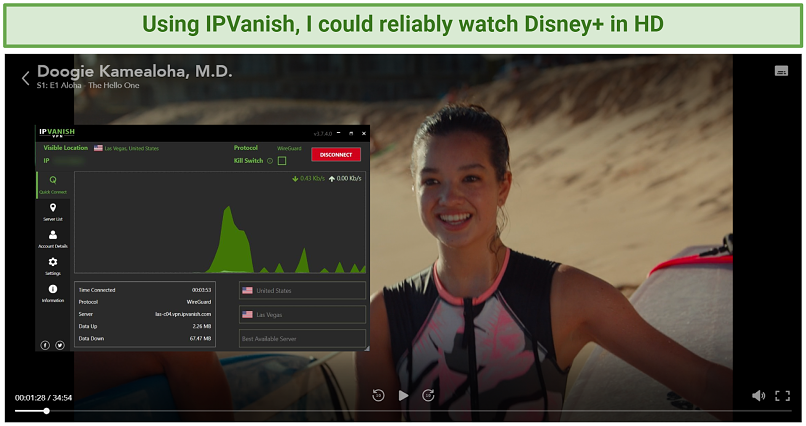Open Account Details in IPVanish sidebar
The height and width of the screenshot is (426, 806).
53,239
